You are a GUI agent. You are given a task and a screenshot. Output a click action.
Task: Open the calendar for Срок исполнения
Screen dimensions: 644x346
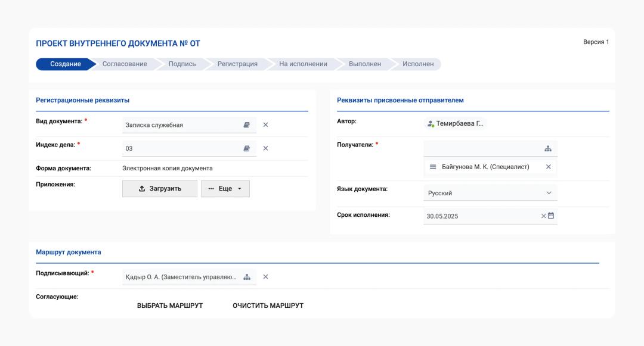point(551,216)
